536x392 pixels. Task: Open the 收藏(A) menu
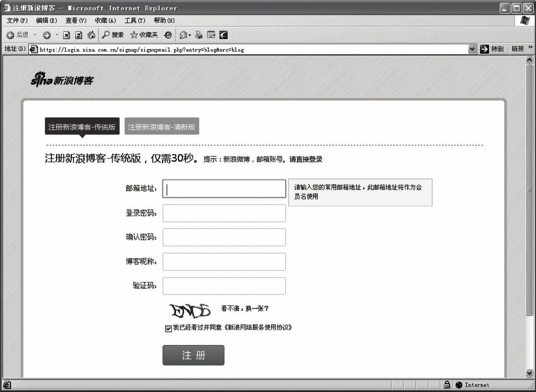click(105, 21)
